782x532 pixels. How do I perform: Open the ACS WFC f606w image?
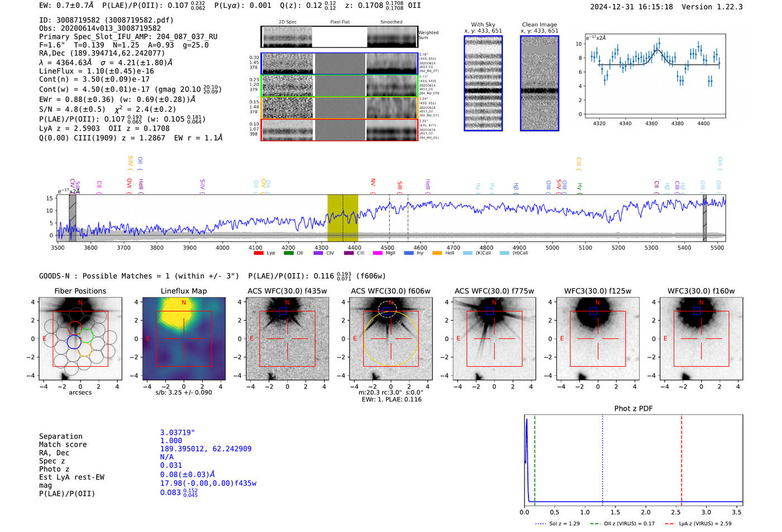coord(391,338)
